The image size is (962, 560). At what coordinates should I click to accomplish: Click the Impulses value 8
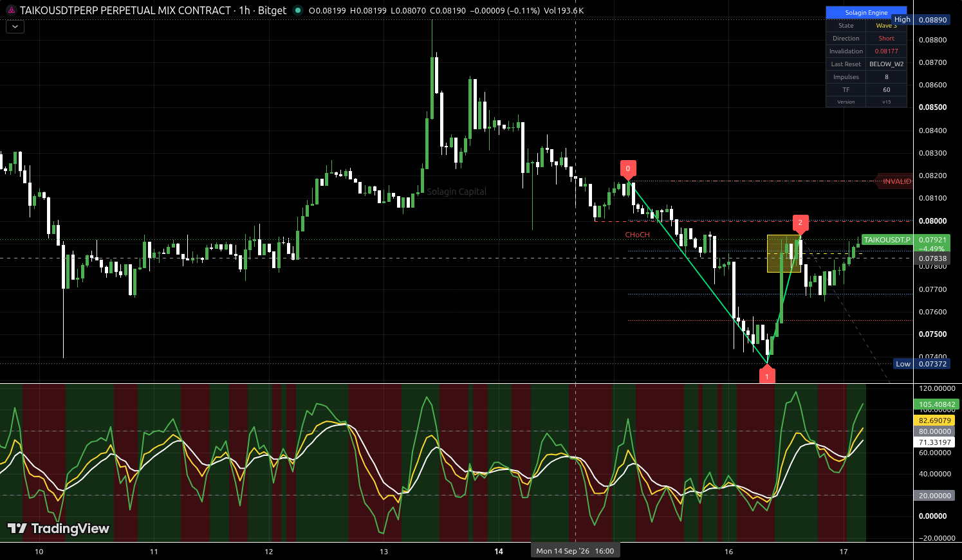pos(886,77)
